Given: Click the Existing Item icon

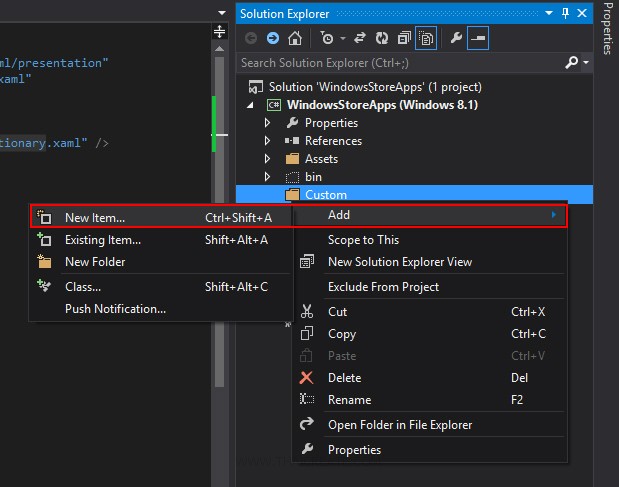Looking at the screenshot, I should pyautogui.click(x=44, y=239).
